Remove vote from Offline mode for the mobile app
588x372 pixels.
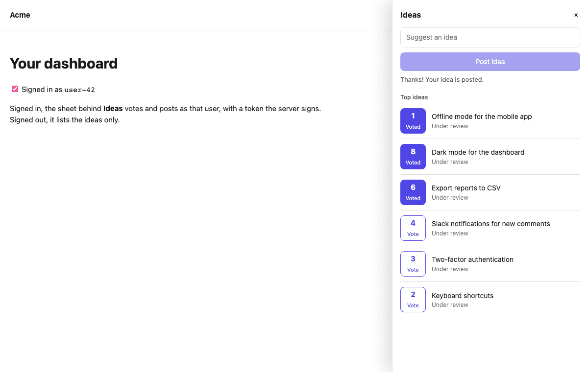pos(413,121)
